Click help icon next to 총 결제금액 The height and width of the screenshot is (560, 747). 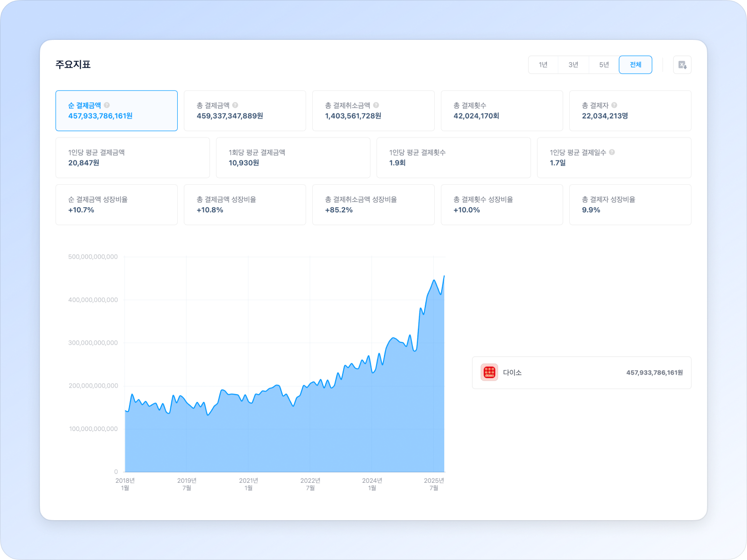235,105
